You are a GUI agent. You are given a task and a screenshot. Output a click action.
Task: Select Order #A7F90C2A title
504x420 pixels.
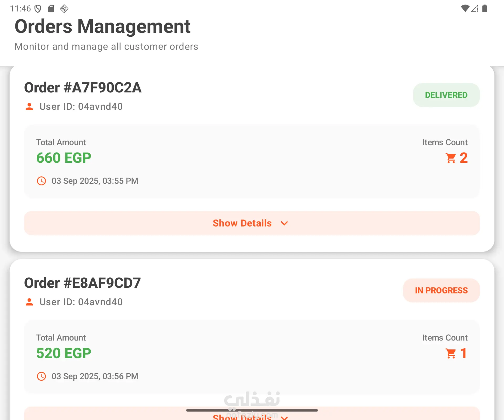click(83, 88)
